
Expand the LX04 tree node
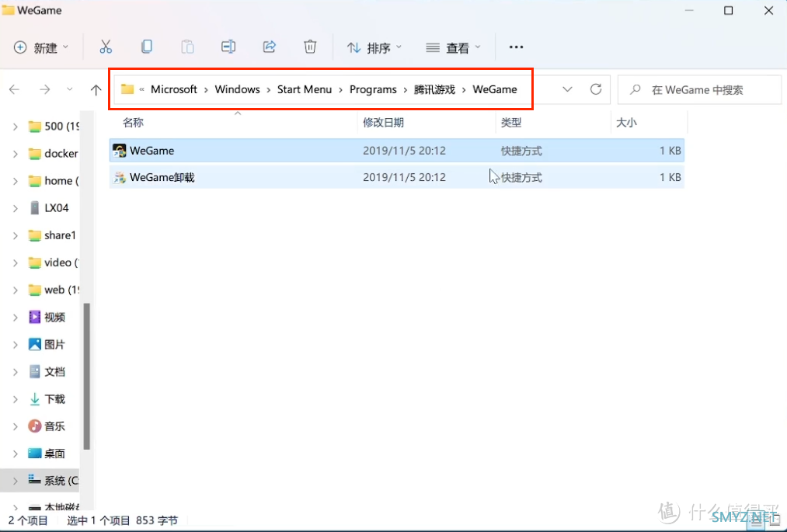(x=16, y=208)
